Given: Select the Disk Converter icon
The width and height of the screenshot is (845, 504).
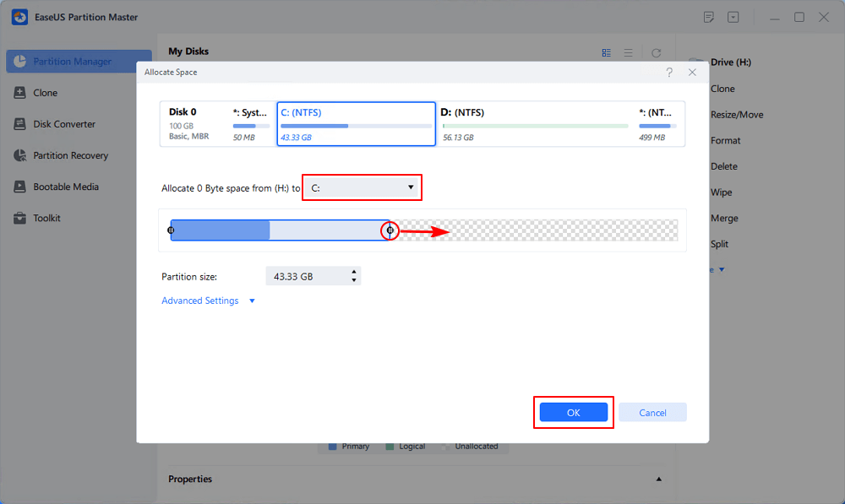Looking at the screenshot, I should [20, 124].
